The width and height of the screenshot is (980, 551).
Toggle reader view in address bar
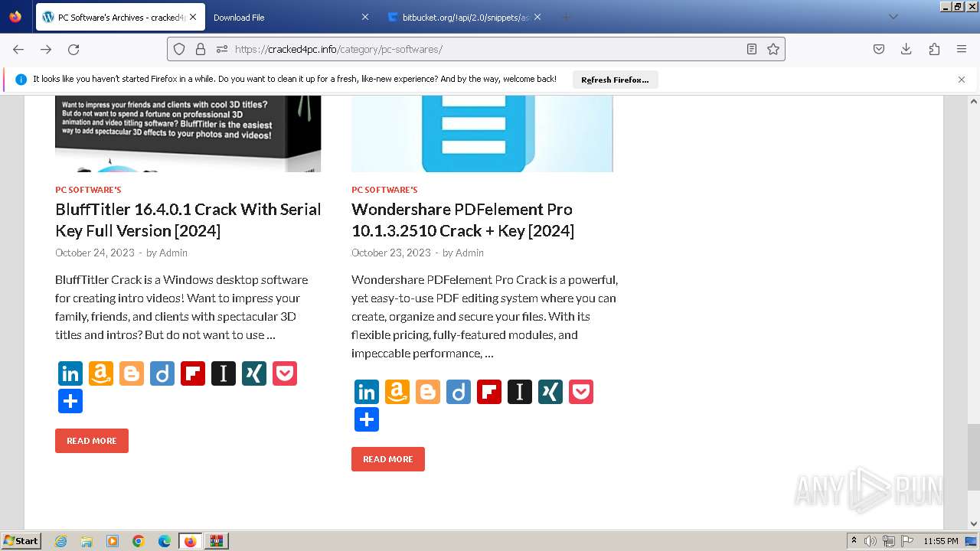[752, 49]
